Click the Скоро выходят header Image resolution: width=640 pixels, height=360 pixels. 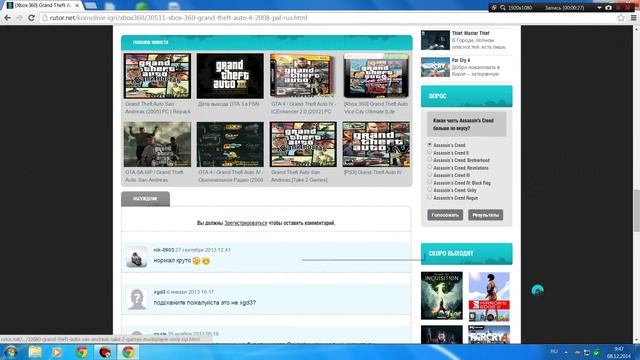[467, 253]
